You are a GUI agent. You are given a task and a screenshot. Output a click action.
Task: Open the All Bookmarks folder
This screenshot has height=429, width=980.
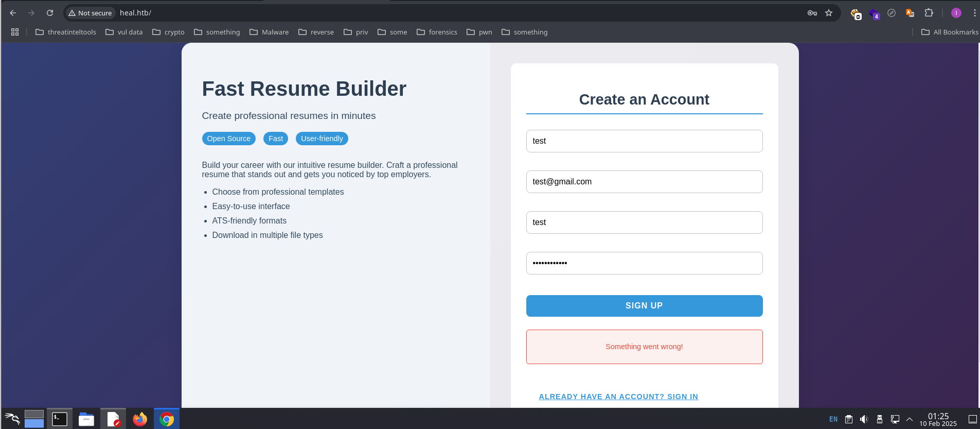tap(950, 32)
